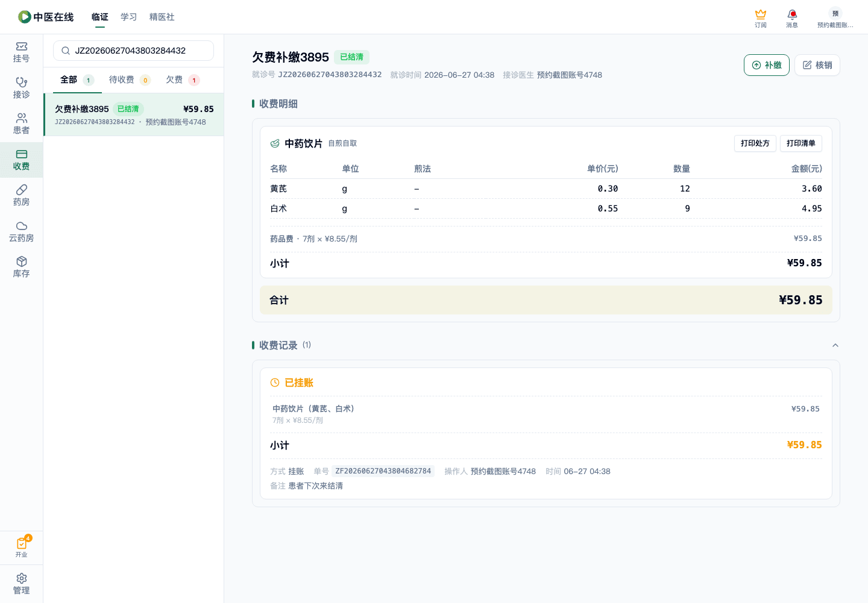Click the 就诊号 JZ20260627043803284432 header text
The width and height of the screenshot is (868, 603).
coord(317,75)
